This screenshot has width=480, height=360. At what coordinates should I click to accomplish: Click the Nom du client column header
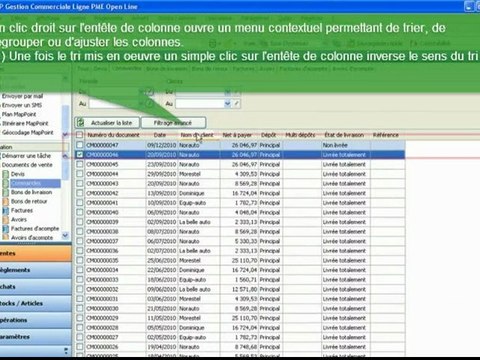(x=197, y=135)
